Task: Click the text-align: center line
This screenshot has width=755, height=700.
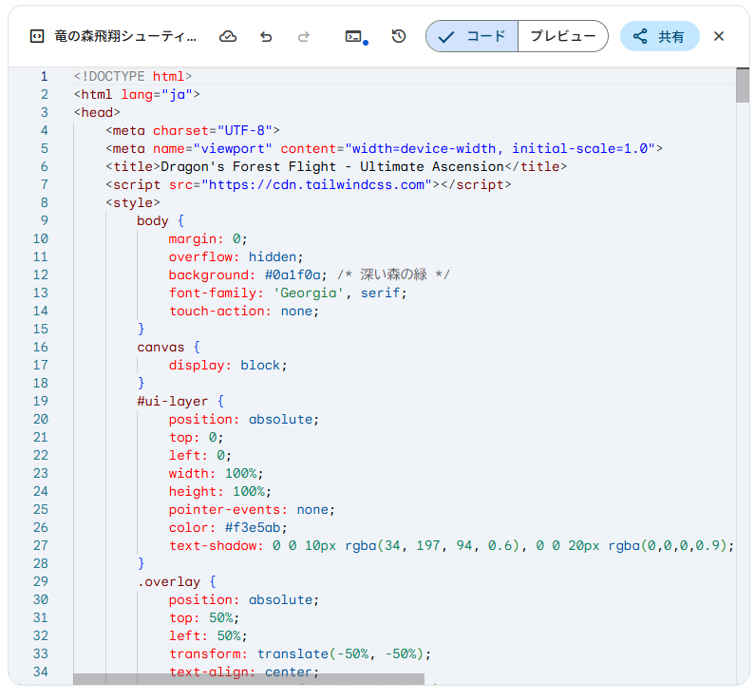Action: (244, 671)
